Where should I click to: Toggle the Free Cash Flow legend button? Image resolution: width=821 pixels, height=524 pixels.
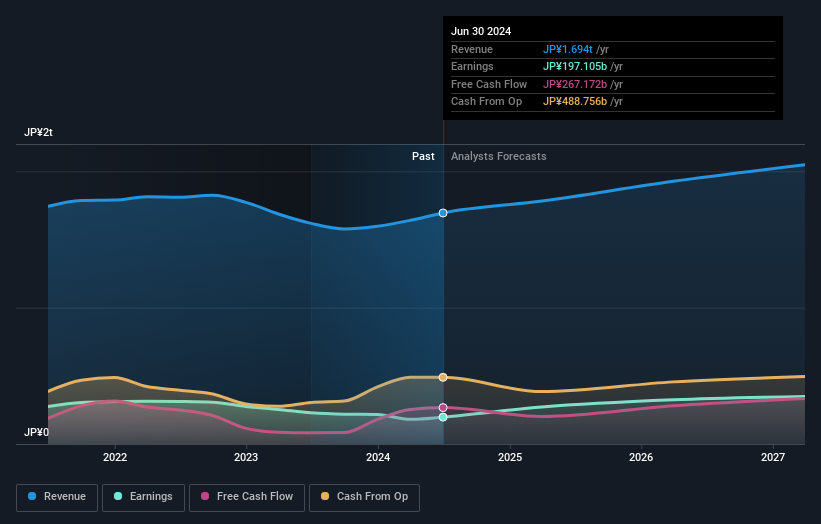tap(247, 497)
